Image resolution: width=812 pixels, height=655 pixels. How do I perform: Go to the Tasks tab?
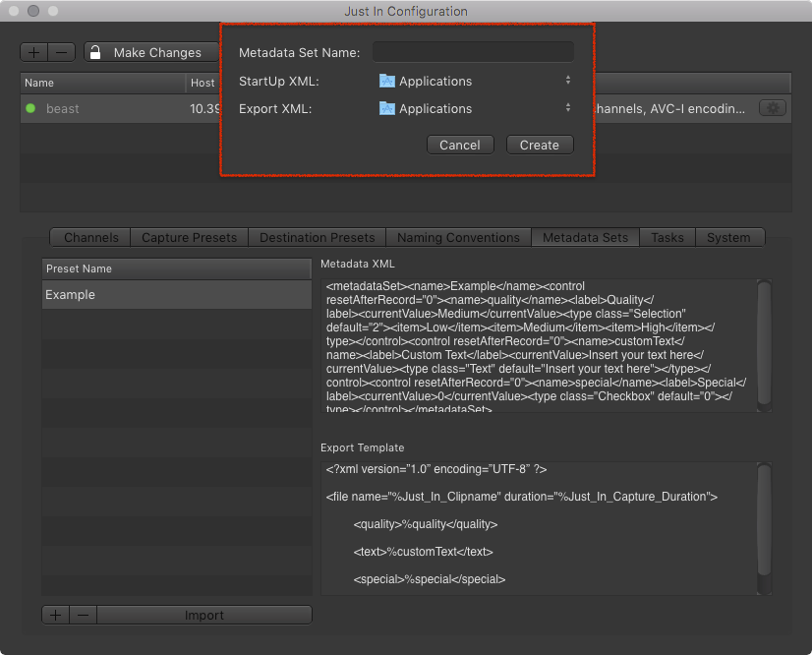[667, 237]
